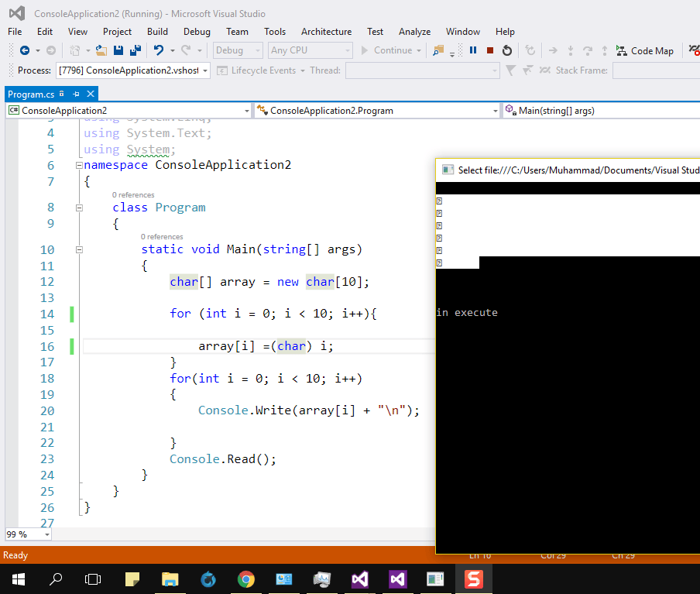Click the Continue debug button
Viewport: 700px width, 594px height.
(386, 50)
